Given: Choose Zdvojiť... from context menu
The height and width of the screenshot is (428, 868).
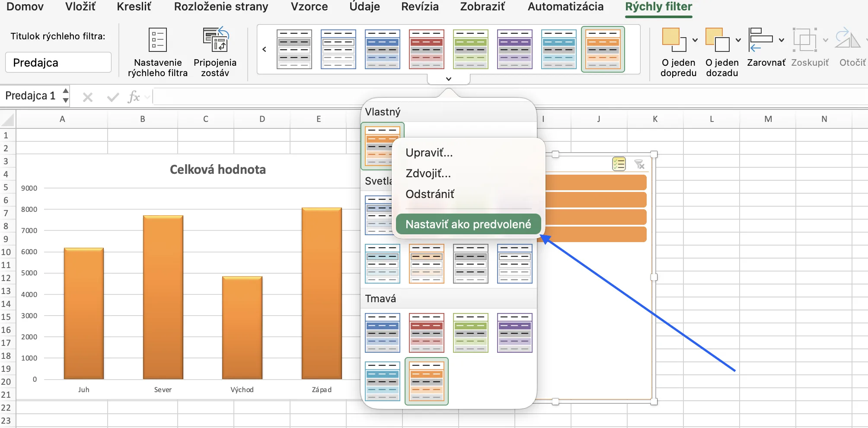Looking at the screenshot, I should pyautogui.click(x=428, y=173).
